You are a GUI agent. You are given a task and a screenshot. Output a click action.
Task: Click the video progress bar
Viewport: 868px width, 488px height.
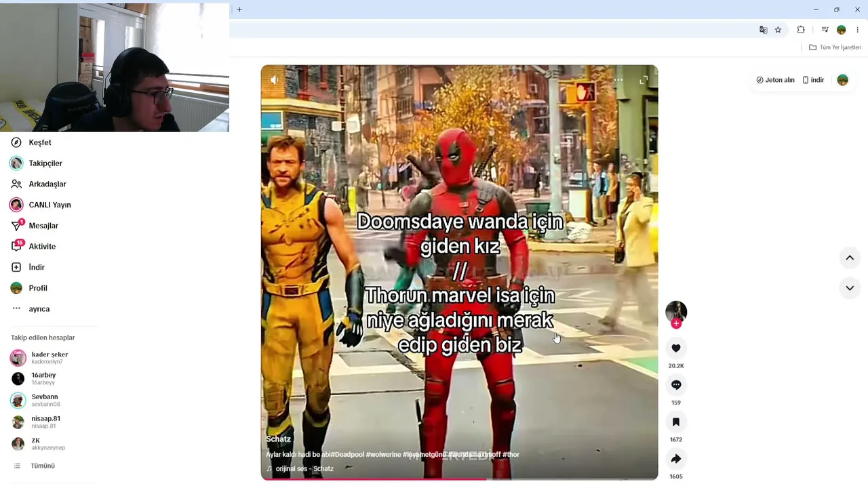(459, 479)
